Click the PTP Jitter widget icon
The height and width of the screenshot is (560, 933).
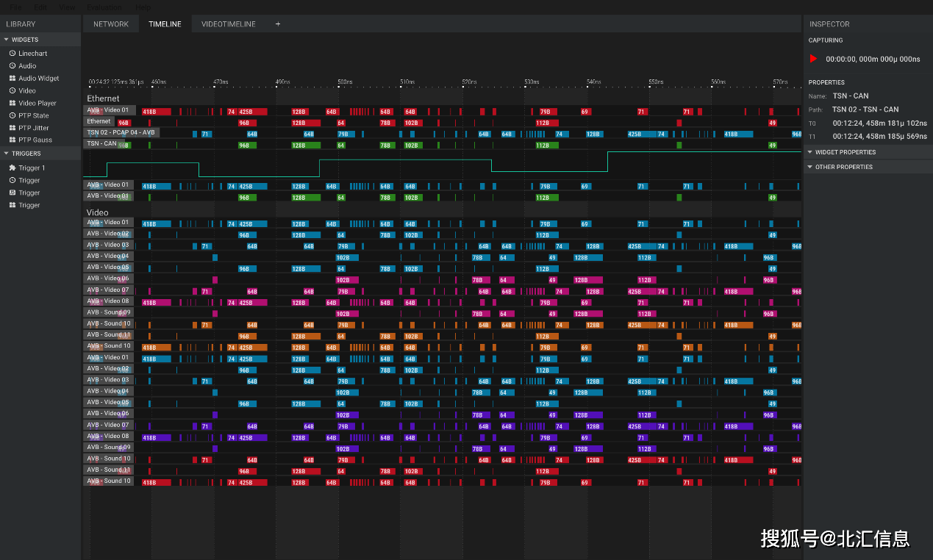pyautogui.click(x=12, y=128)
